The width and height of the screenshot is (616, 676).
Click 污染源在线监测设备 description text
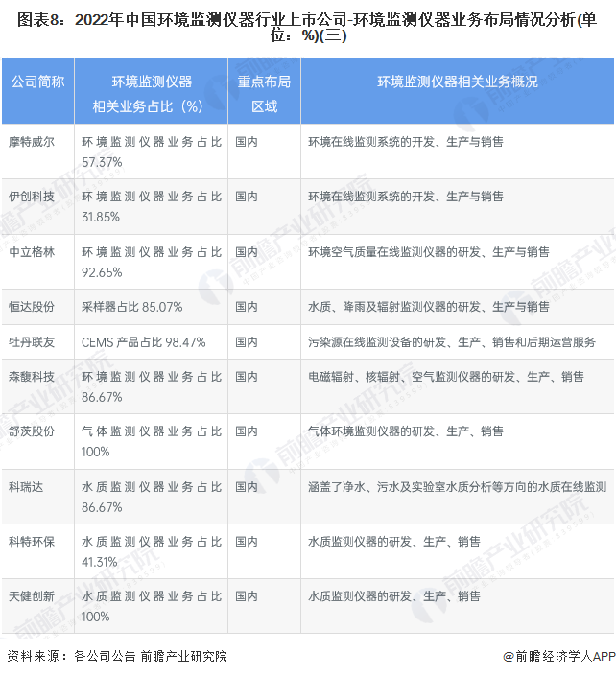point(452,342)
